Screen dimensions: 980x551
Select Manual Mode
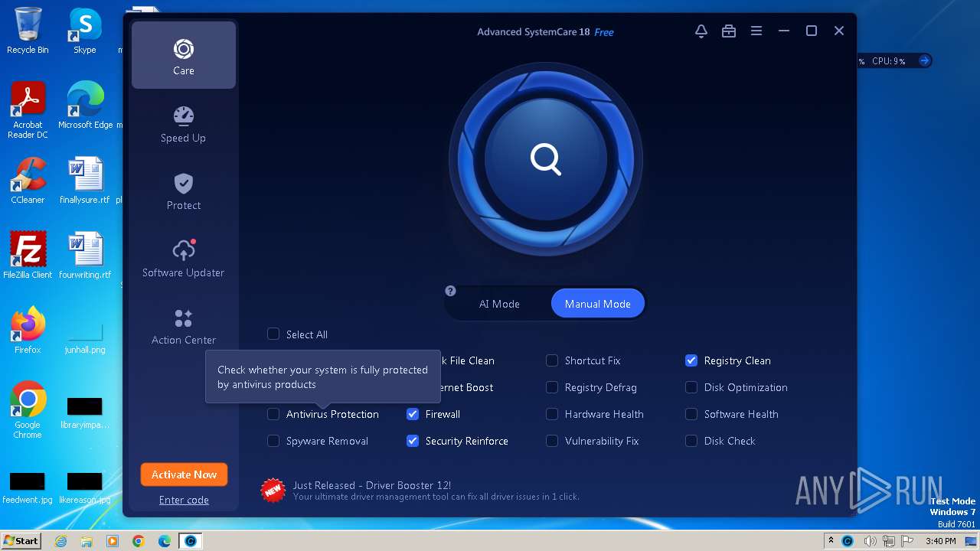[x=598, y=304]
